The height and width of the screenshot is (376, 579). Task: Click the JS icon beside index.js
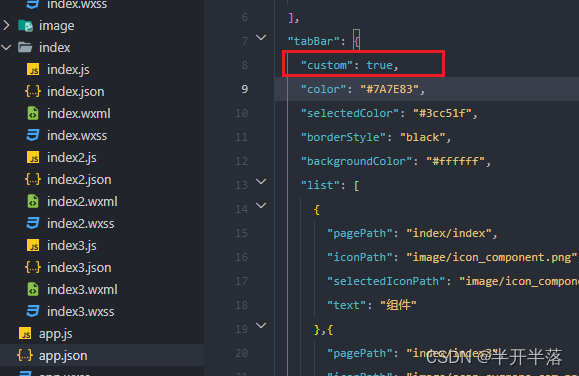coord(33,69)
